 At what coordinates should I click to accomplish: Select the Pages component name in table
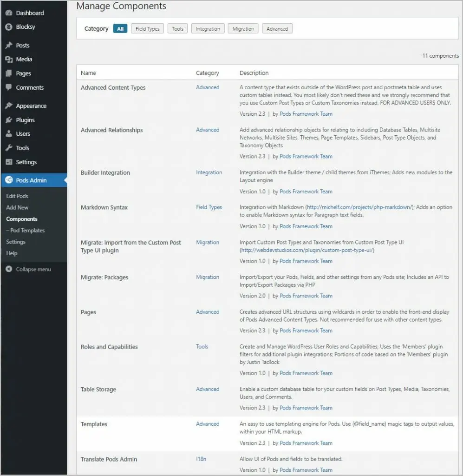(x=88, y=312)
